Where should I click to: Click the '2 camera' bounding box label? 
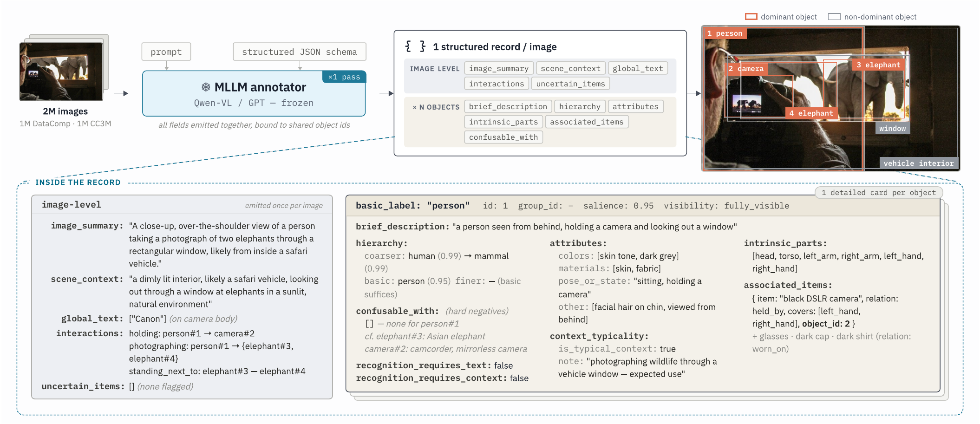coord(746,69)
